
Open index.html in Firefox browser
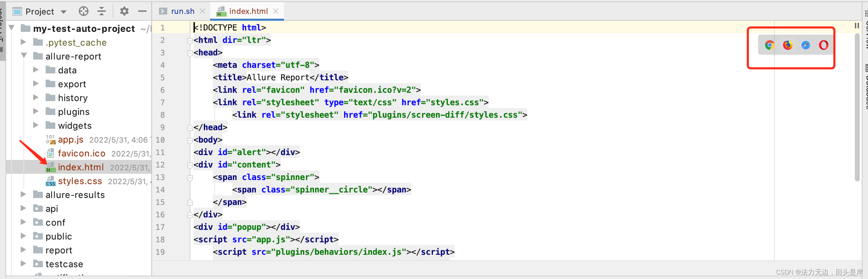(x=787, y=45)
